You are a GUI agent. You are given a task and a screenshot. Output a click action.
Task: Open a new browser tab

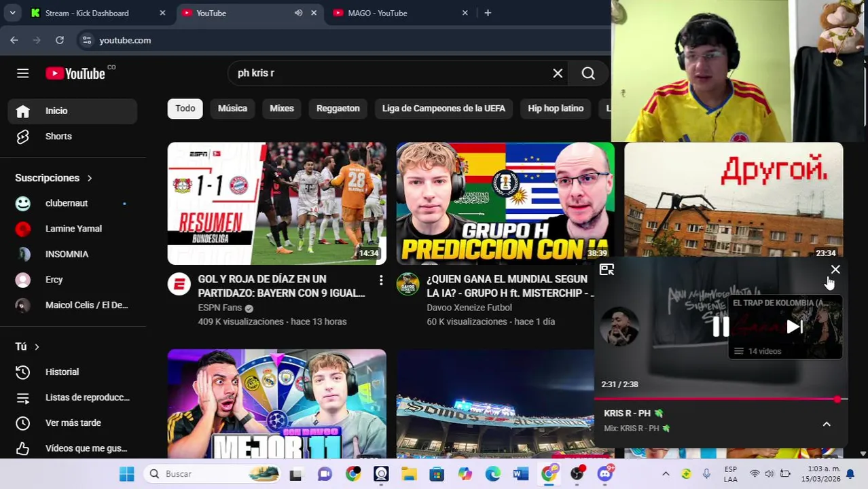488,13
